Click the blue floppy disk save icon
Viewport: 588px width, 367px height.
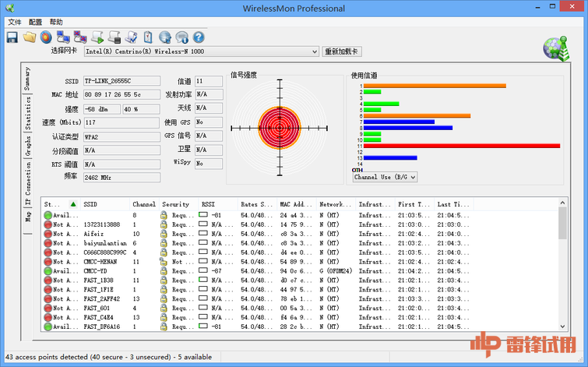pos(12,37)
